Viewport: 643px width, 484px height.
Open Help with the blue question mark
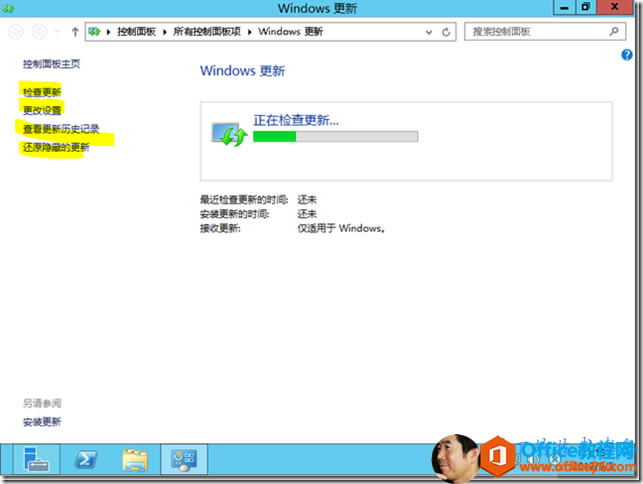coord(627,55)
